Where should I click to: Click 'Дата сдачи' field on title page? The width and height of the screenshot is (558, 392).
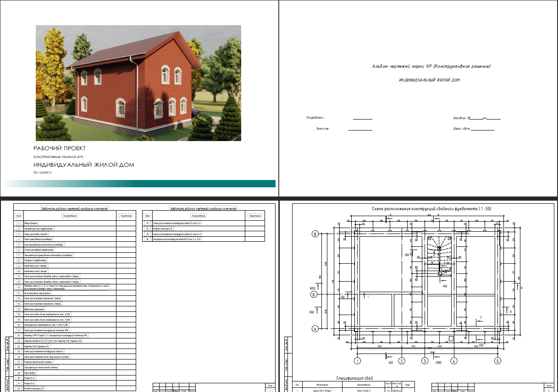474,129
